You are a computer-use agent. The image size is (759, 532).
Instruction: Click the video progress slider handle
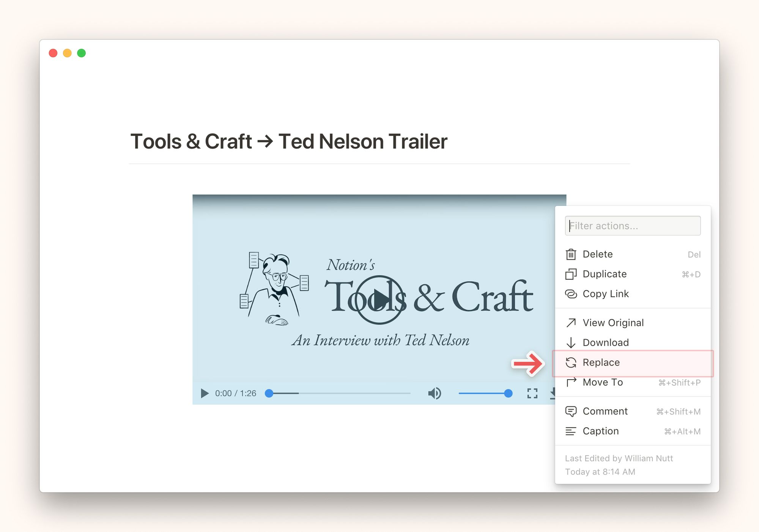[x=269, y=393]
